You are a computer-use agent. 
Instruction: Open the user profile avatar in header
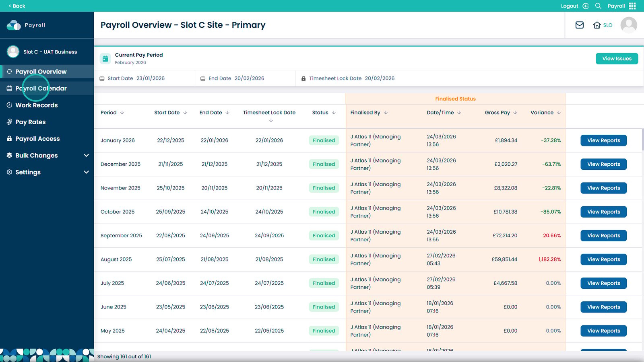click(629, 25)
